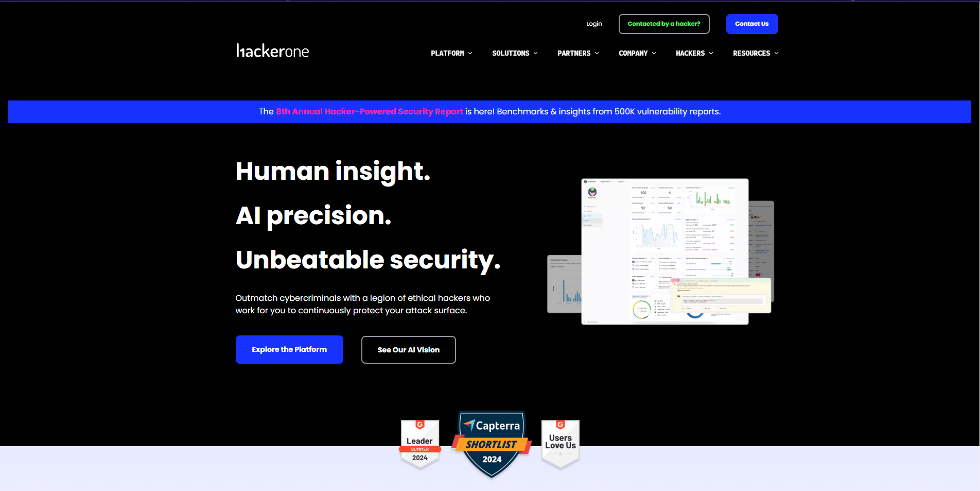The height and width of the screenshot is (491, 980).
Task: Expand the Partners menu chevron
Action: click(597, 53)
